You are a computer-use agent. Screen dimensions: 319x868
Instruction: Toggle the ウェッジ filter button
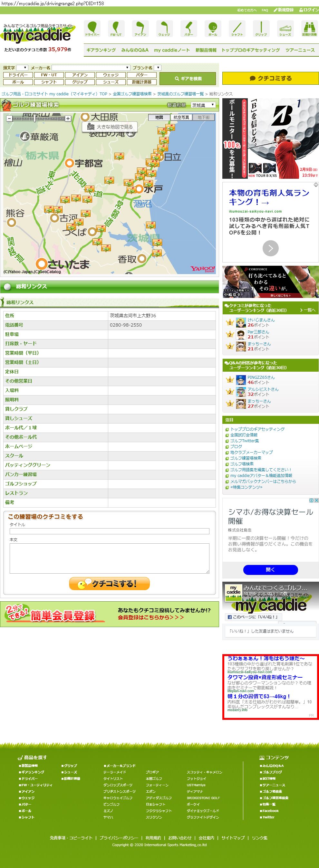pyautogui.click(x=111, y=75)
